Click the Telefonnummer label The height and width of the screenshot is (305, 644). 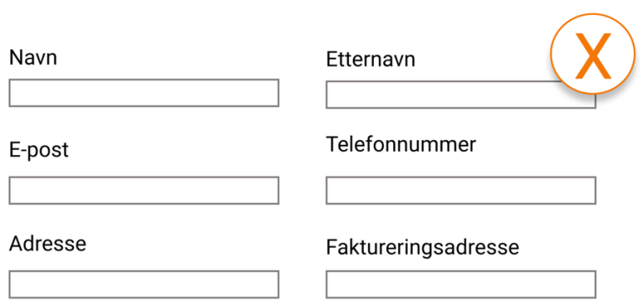pyautogui.click(x=401, y=144)
